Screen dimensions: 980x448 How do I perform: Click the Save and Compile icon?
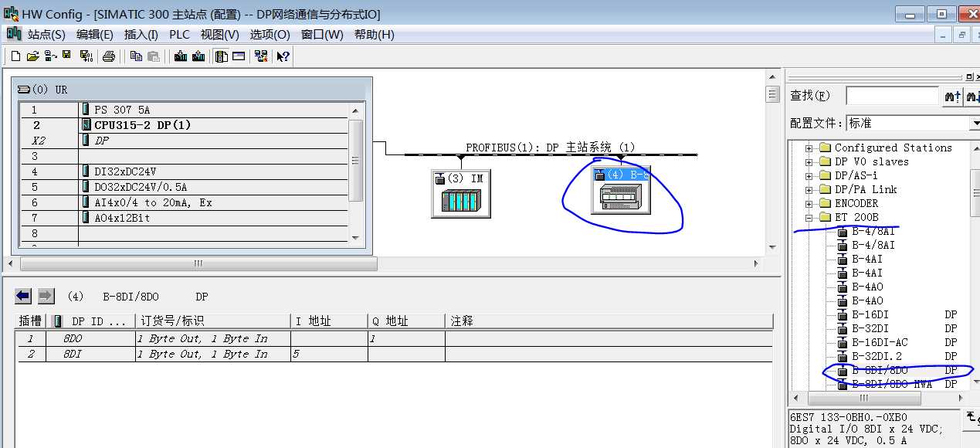point(86,56)
